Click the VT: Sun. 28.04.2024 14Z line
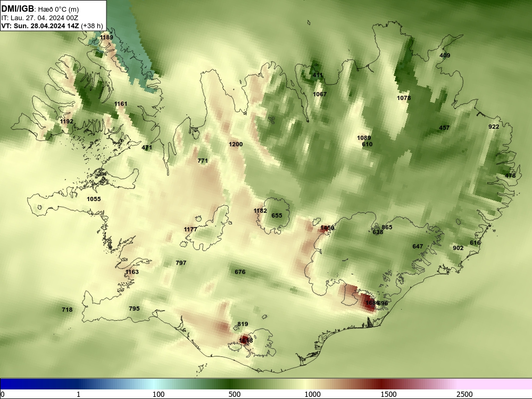This screenshot has width=532, height=399. 52,26
